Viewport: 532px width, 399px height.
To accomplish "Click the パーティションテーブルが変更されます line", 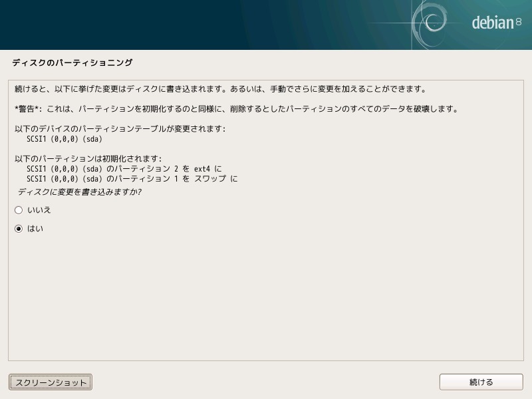I will point(120,129).
